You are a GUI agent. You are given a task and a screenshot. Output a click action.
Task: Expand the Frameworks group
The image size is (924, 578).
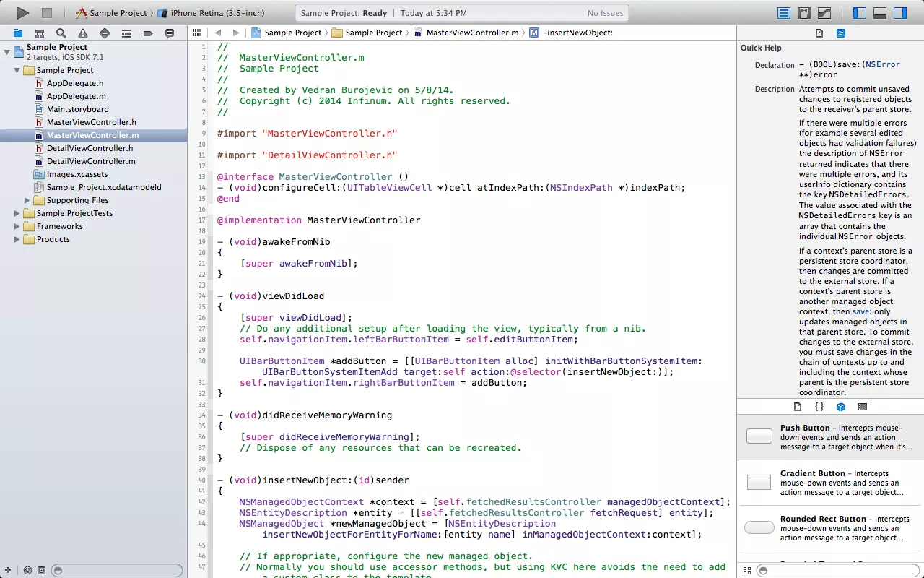pos(17,226)
